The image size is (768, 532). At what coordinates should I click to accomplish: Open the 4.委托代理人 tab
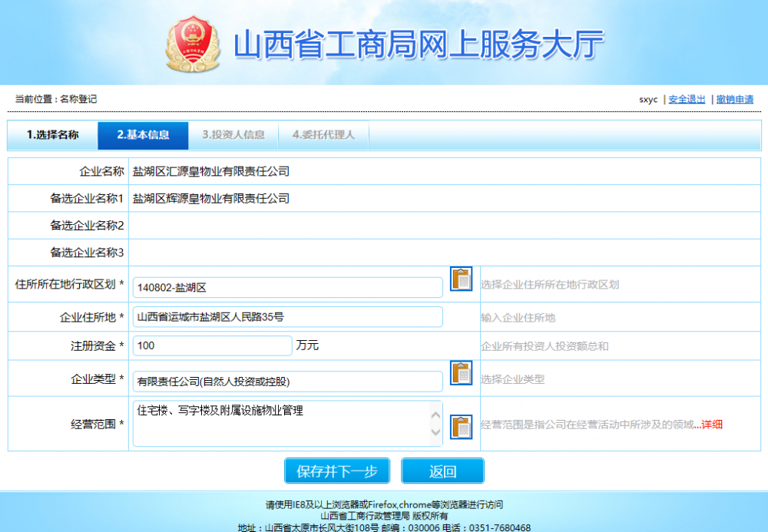pos(323,135)
